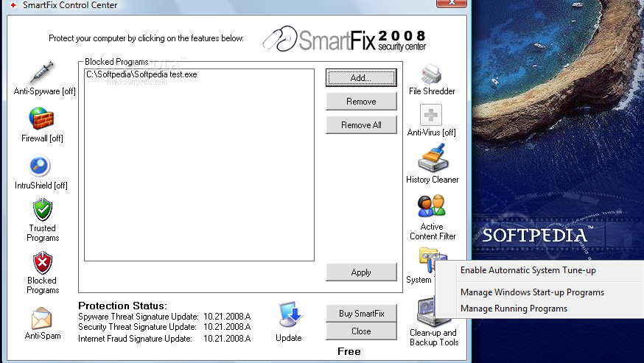The height and width of the screenshot is (363, 644).
Task: Select Blocked Programs red shield icon
Action: [42, 263]
